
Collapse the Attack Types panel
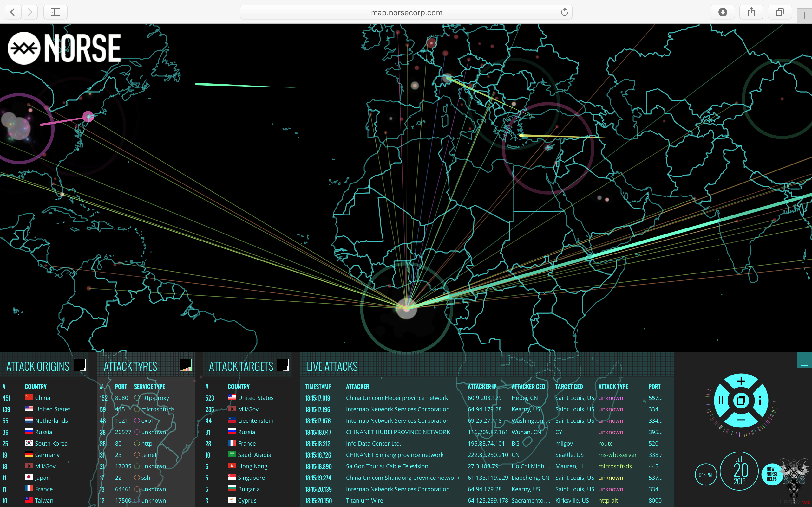click(x=186, y=365)
